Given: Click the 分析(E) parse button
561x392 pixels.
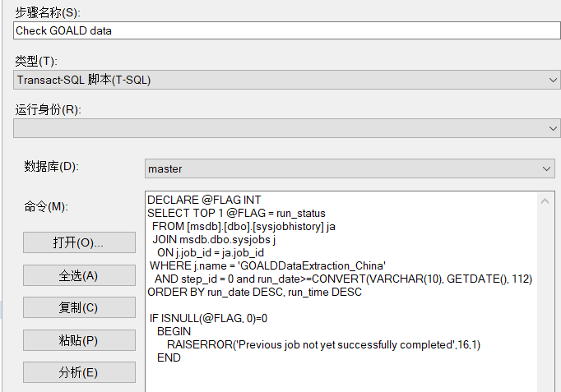Looking at the screenshot, I should (x=78, y=372).
